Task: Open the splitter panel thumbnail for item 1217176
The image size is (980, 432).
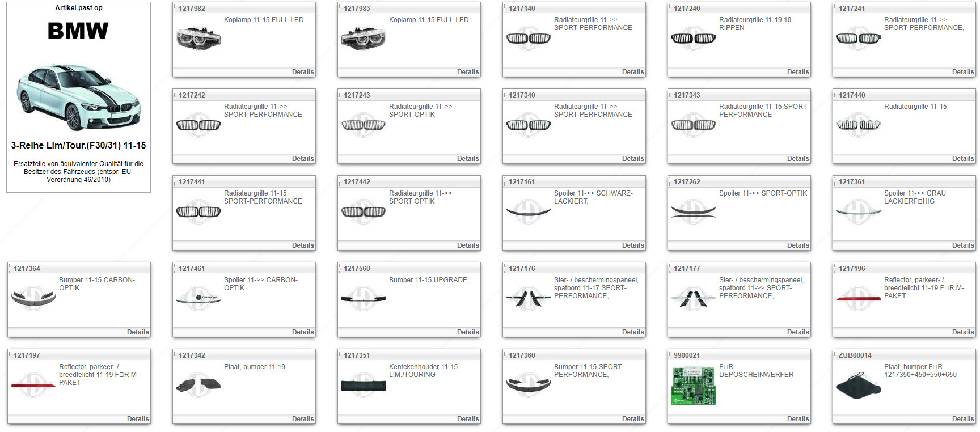Action: click(x=529, y=299)
